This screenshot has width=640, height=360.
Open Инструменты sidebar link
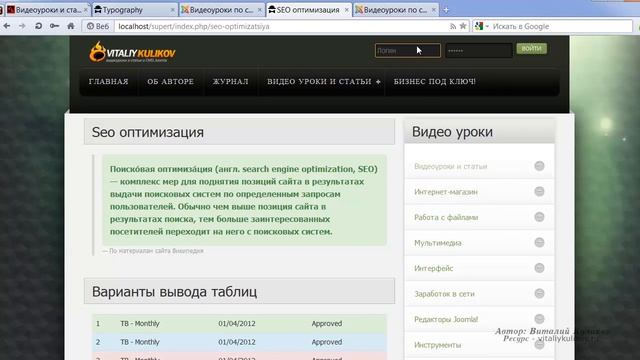(438, 345)
